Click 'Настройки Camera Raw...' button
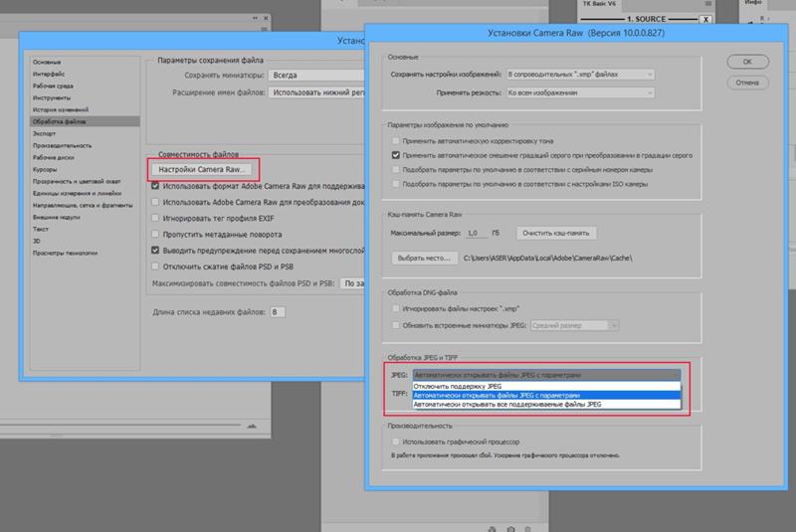 point(202,169)
